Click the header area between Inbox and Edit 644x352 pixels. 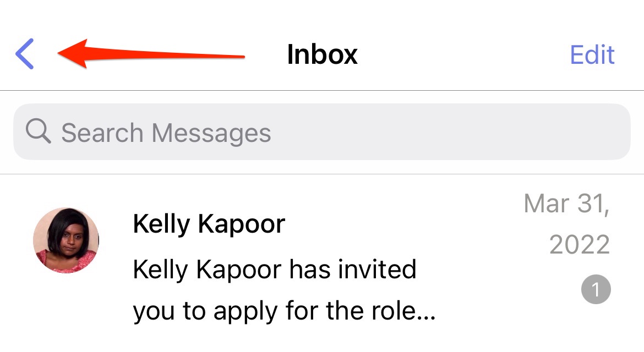point(463,54)
